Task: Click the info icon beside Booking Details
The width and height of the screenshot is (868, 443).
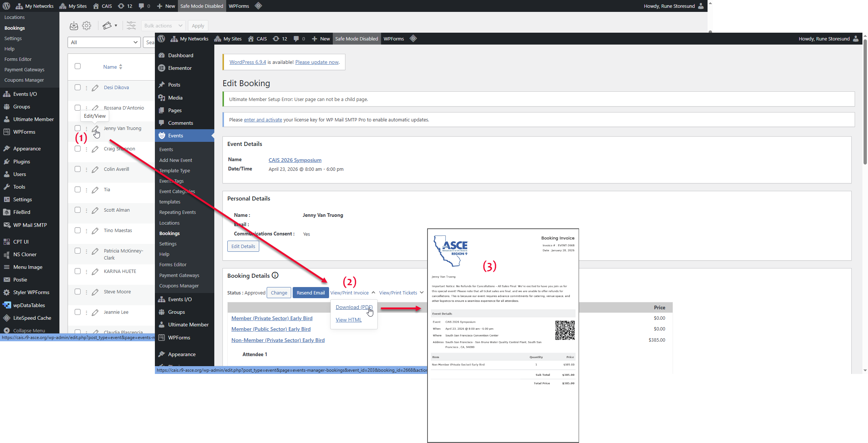Action: click(x=275, y=276)
